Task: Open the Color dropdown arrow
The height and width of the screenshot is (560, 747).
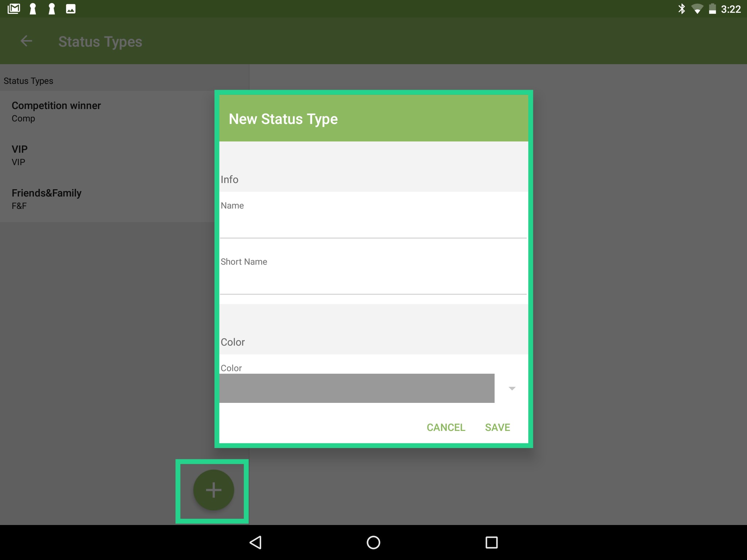Action: [x=512, y=388]
